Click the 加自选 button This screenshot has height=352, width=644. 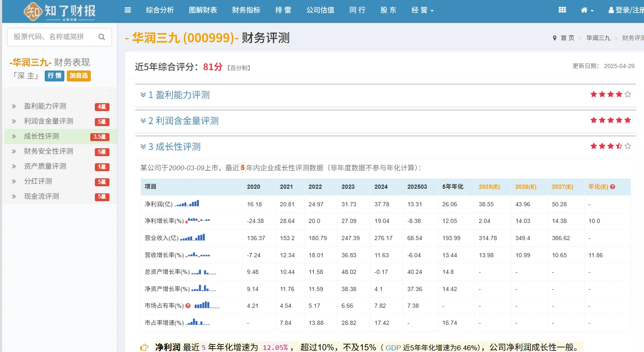(x=79, y=76)
